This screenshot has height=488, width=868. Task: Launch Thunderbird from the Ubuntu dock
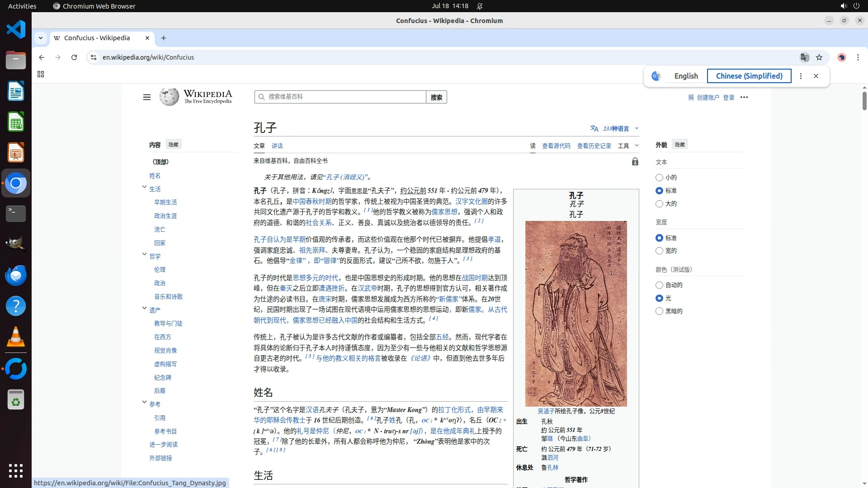(x=16, y=275)
